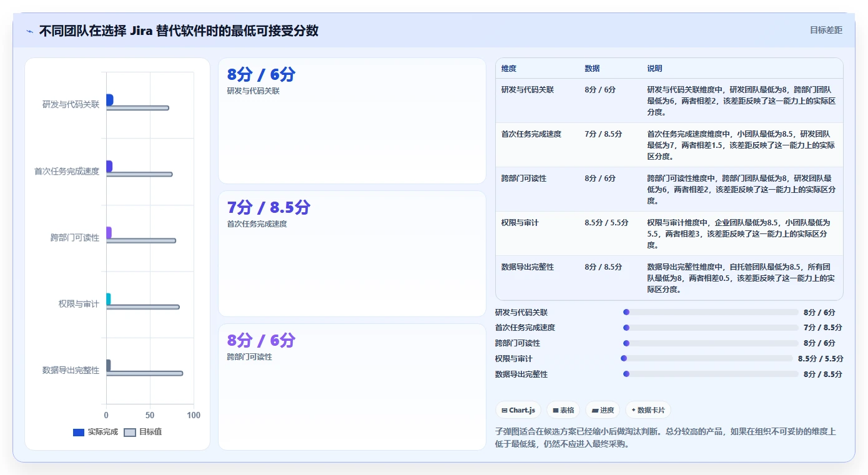Click the 权限与审计 label beside its progress bar
This screenshot has height=475, width=868.
514,358
